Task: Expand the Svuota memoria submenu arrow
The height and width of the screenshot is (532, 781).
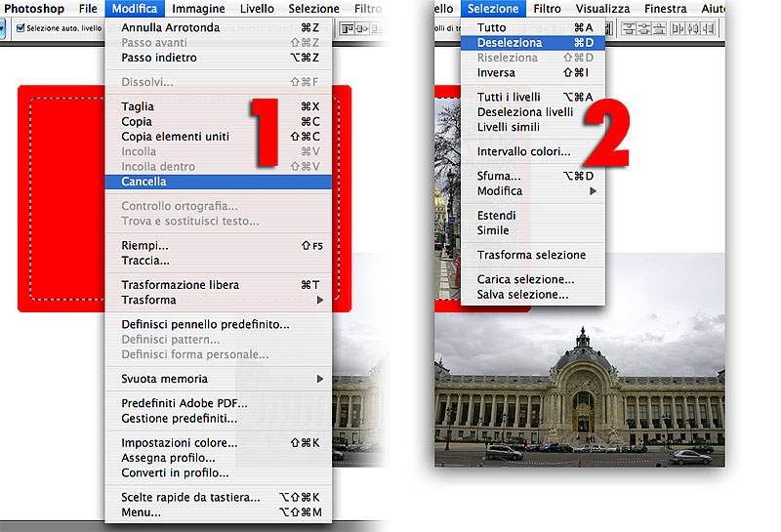Action: pos(320,379)
